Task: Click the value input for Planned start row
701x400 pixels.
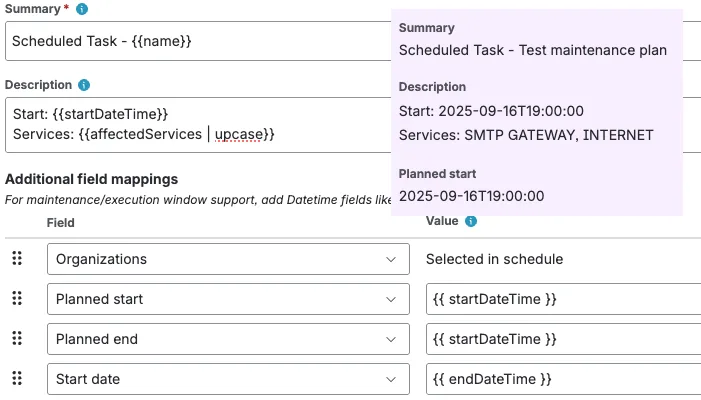Action: coord(562,299)
